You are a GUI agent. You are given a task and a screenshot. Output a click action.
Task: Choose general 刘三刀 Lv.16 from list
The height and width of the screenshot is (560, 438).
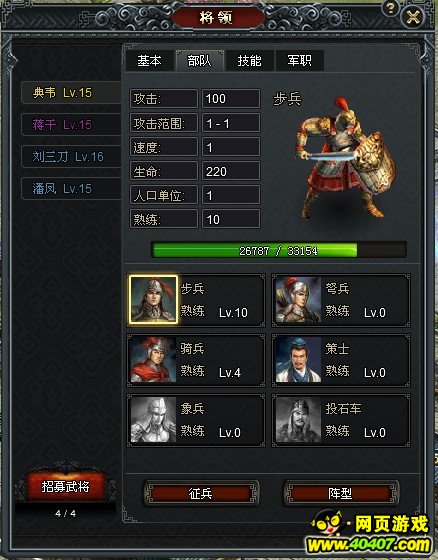tap(71, 156)
